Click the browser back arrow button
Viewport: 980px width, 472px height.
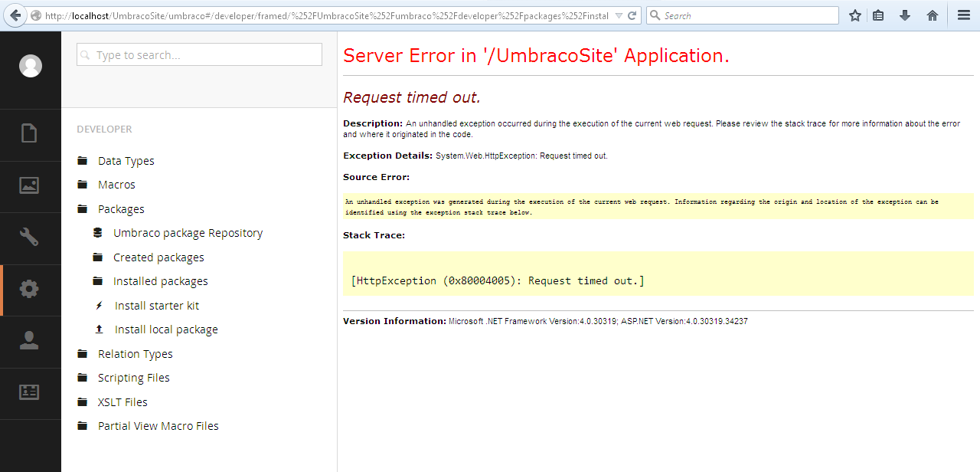pos(14,15)
